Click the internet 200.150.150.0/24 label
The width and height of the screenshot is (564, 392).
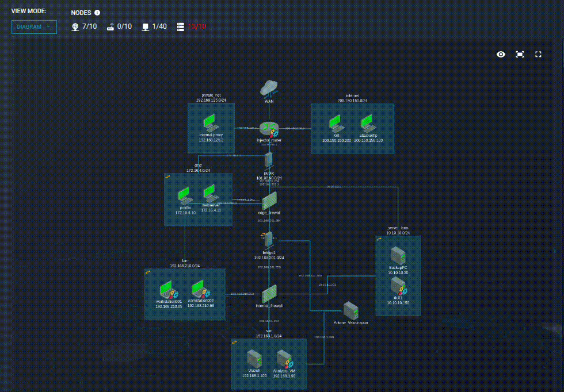point(352,98)
